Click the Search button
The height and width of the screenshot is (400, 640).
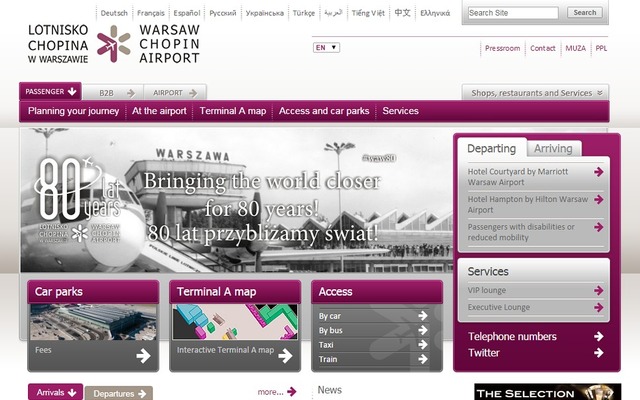point(584,13)
